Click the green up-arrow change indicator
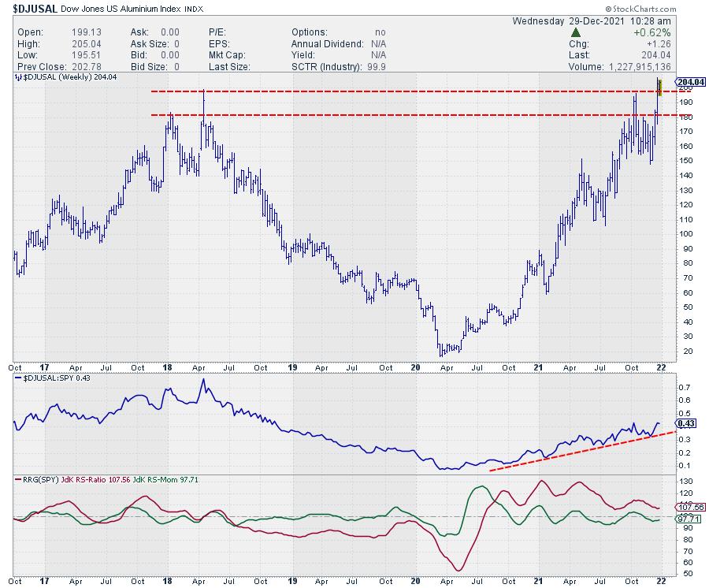The height and width of the screenshot is (588, 709). [x=576, y=33]
